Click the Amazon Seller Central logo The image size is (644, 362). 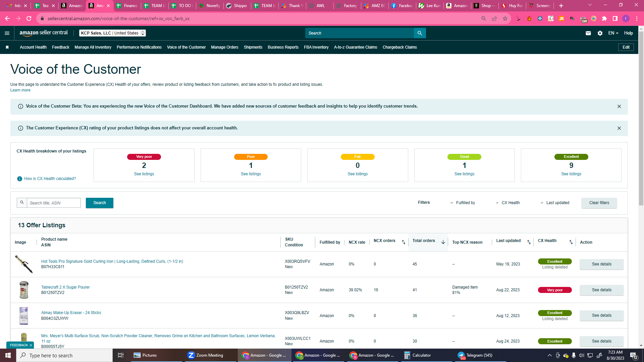point(44,33)
